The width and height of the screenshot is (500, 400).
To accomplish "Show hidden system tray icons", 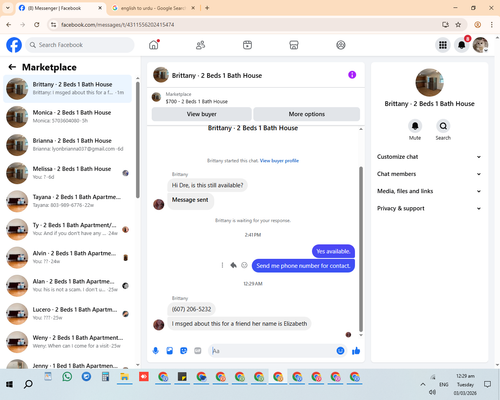I will click(423, 384).
